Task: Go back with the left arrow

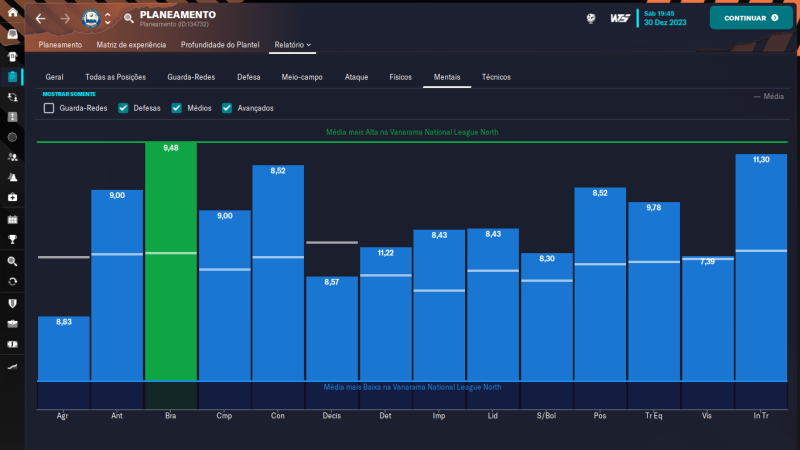Action: (x=40, y=19)
